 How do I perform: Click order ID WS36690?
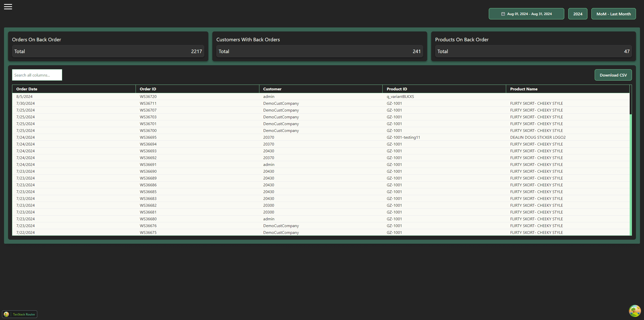[x=148, y=171]
